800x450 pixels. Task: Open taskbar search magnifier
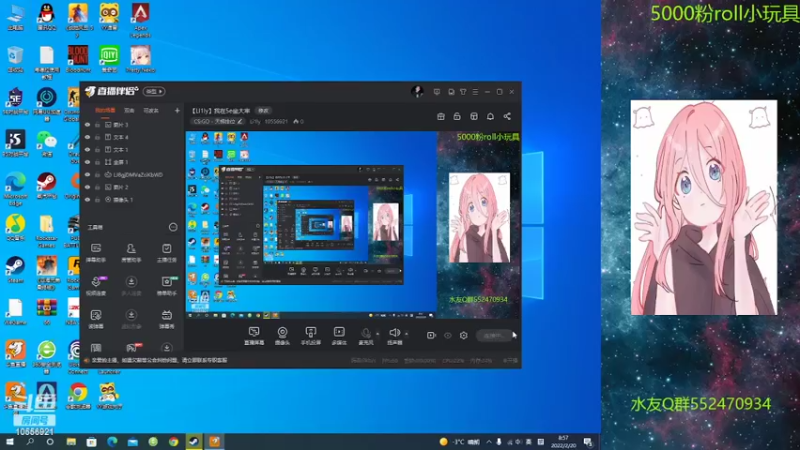tap(30, 442)
